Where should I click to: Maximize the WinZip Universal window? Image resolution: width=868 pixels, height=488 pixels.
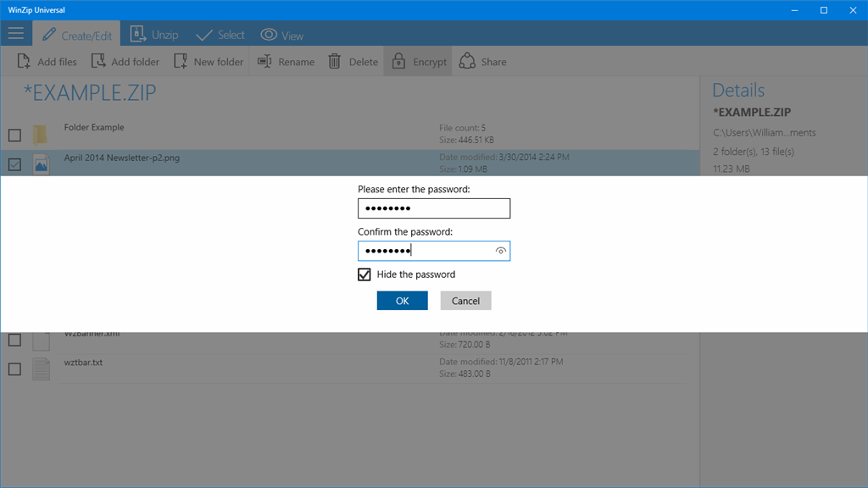click(824, 10)
